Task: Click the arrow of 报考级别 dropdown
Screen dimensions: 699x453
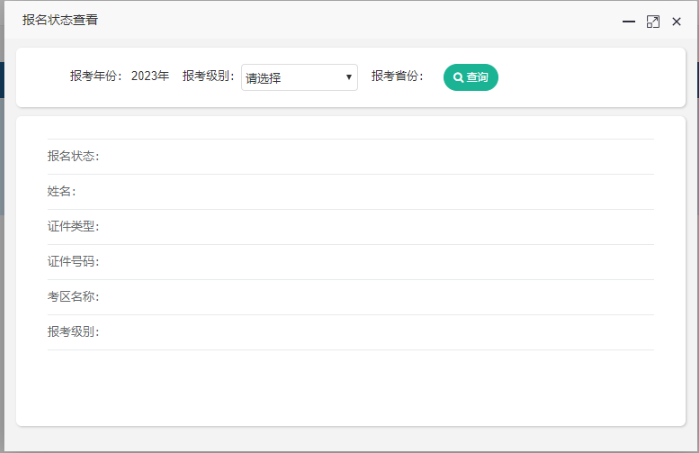Action: point(349,77)
